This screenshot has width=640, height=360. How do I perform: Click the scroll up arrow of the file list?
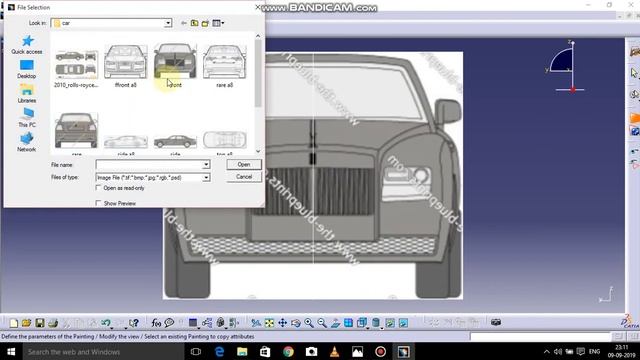coord(258,36)
